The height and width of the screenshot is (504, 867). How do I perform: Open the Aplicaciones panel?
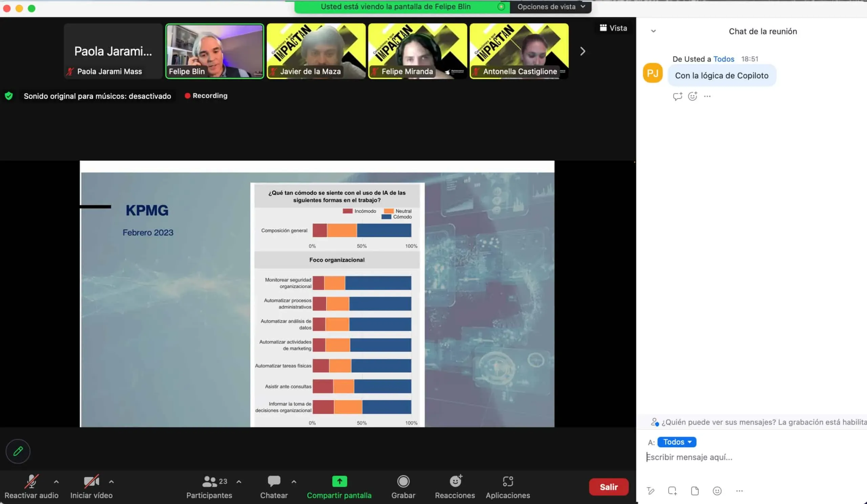pyautogui.click(x=508, y=486)
